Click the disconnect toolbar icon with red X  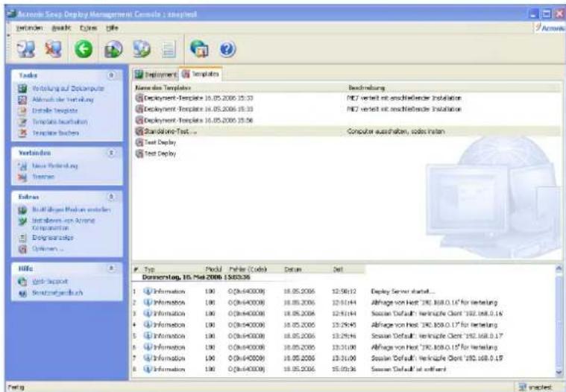54,49
